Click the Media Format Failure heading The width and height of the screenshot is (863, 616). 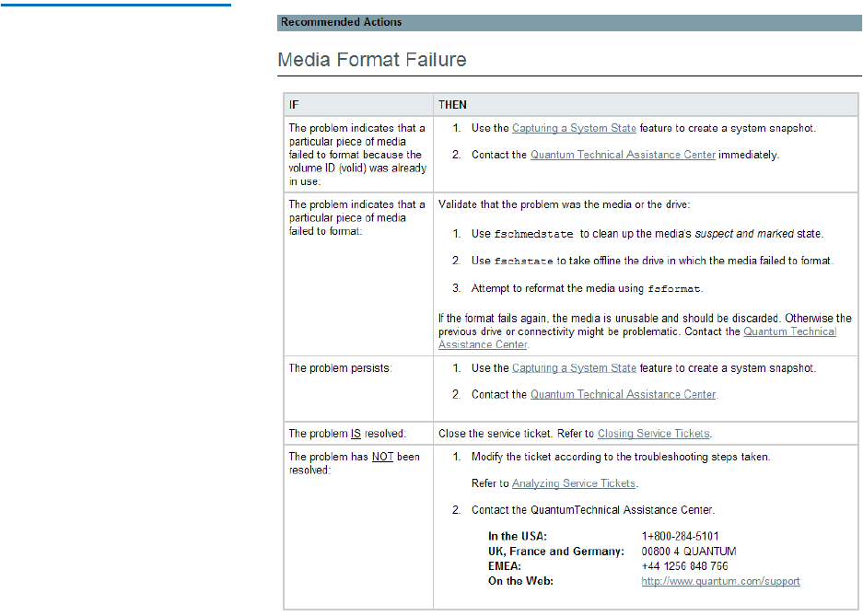[x=372, y=61]
